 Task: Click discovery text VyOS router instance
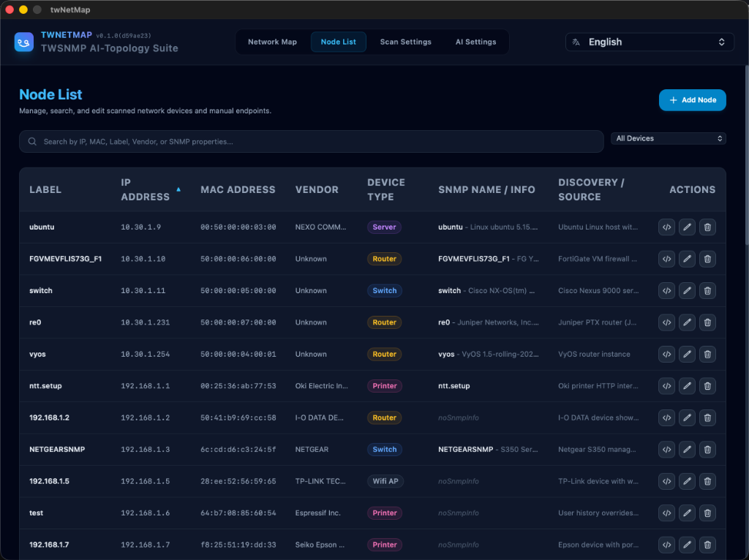[x=594, y=355]
